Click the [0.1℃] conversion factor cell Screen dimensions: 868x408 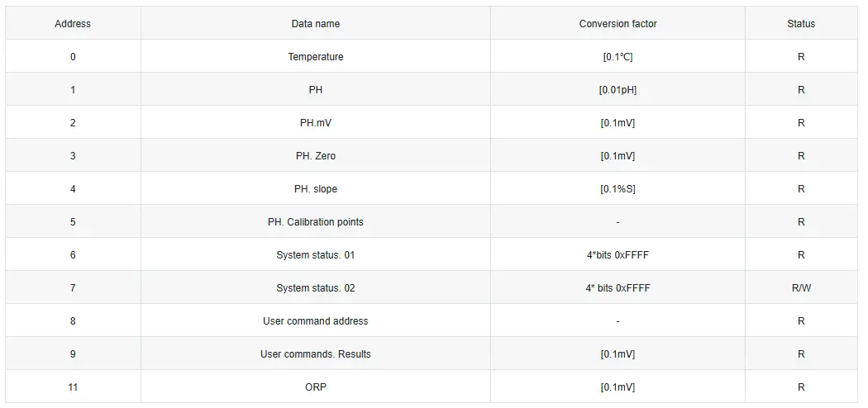618,56
